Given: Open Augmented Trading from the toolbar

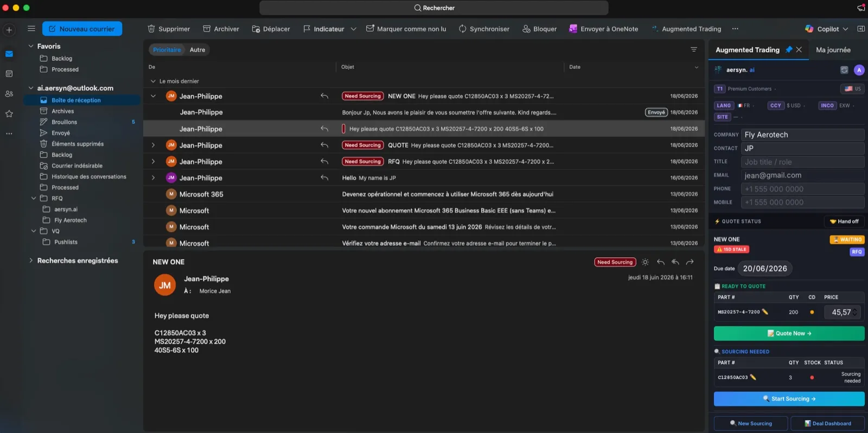Looking at the screenshot, I should (x=686, y=29).
